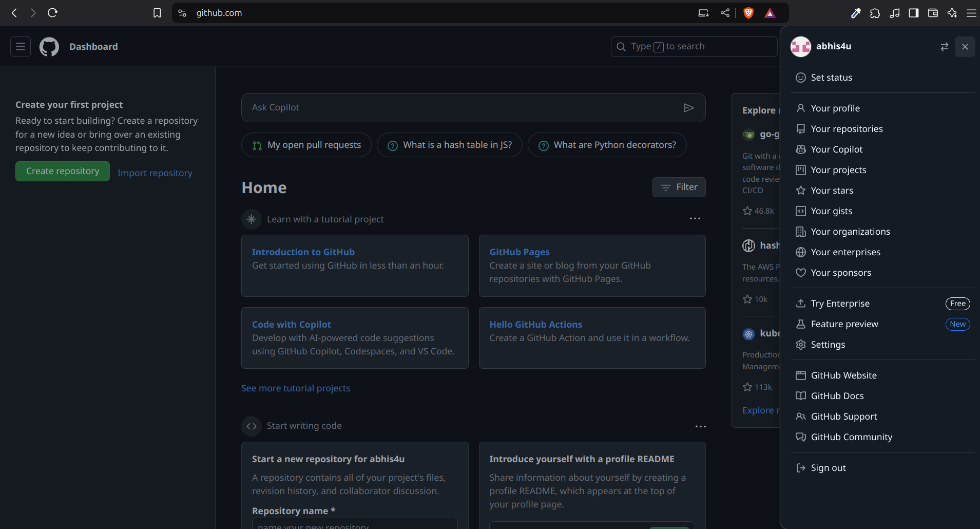
Task: Open the browser extensions puzzle icon
Action: pyautogui.click(x=875, y=13)
